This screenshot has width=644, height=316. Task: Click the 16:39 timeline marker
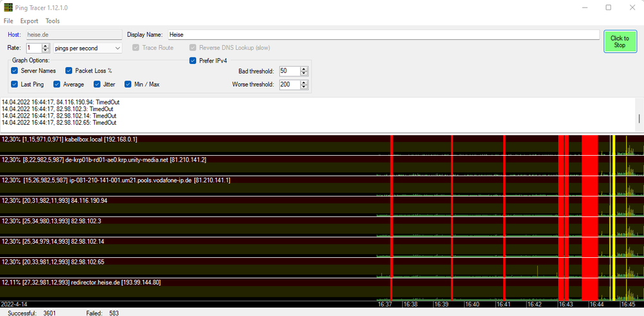coord(441,304)
